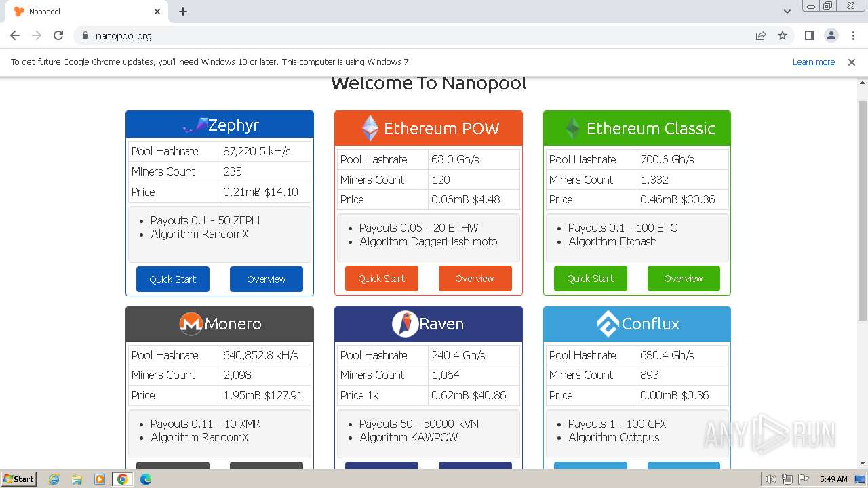Click the volume speaker tray icon

pyautogui.click(x=770, y=479)
